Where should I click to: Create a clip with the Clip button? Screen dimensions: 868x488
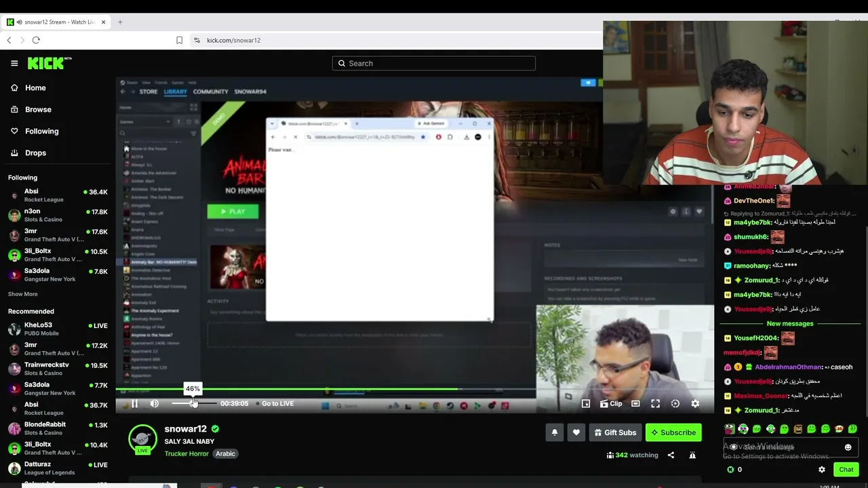click(611, 404)
